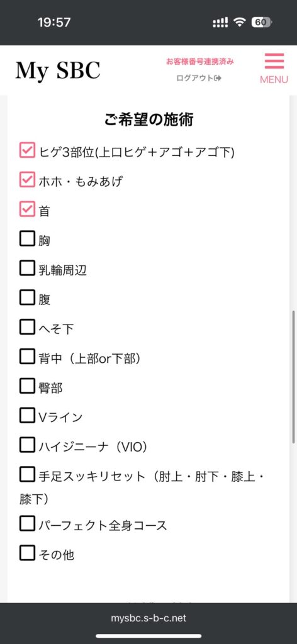This screenshot has width=297, height=644.
Task: Tick the その他 checkbox
Action: pos(27,553)
